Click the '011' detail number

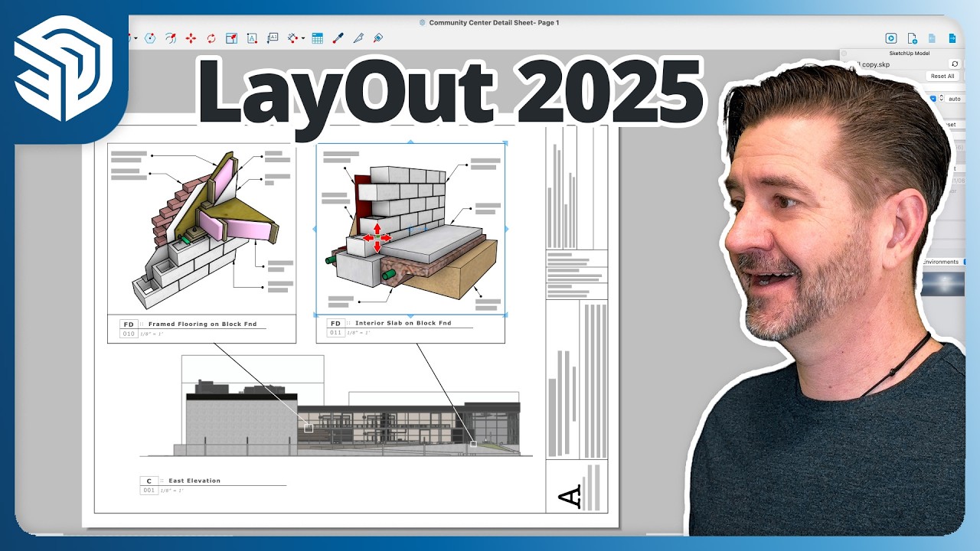click(x=335, y=332)
